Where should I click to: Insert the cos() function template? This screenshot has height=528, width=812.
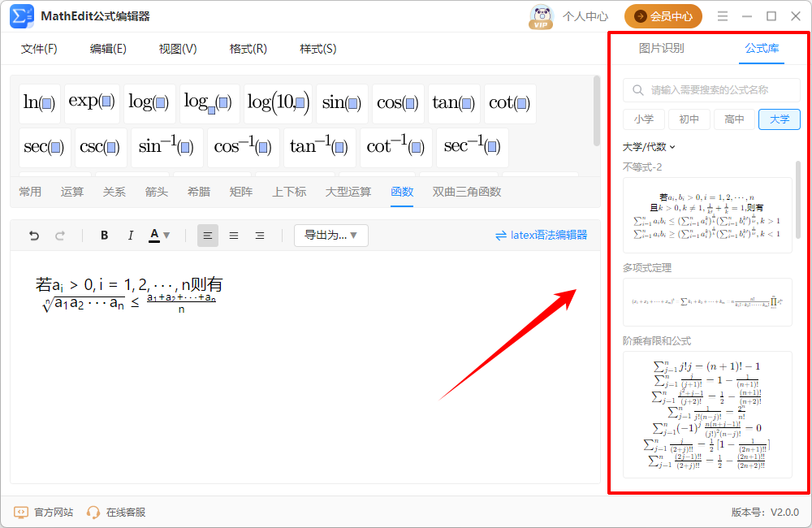click(398, 103)
